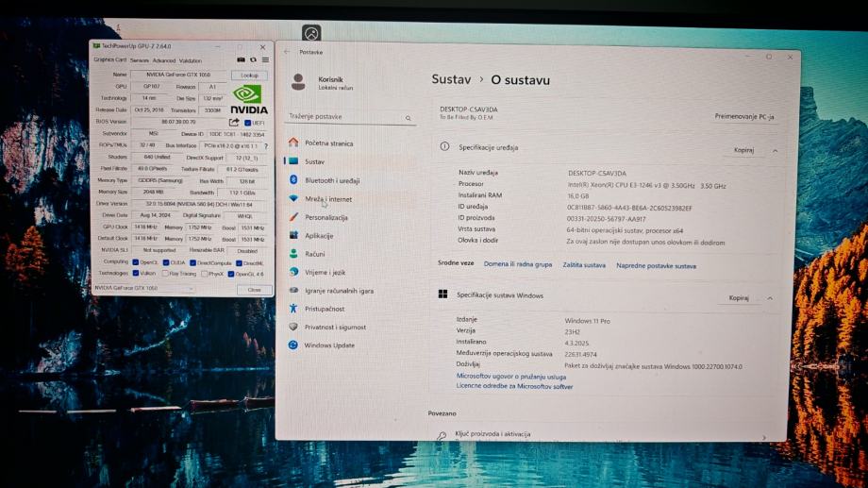Click the info icon beside Specifikacije uređaja
Image resolution: width=868 pixels, height=488 pixels.
coord(444,147)
